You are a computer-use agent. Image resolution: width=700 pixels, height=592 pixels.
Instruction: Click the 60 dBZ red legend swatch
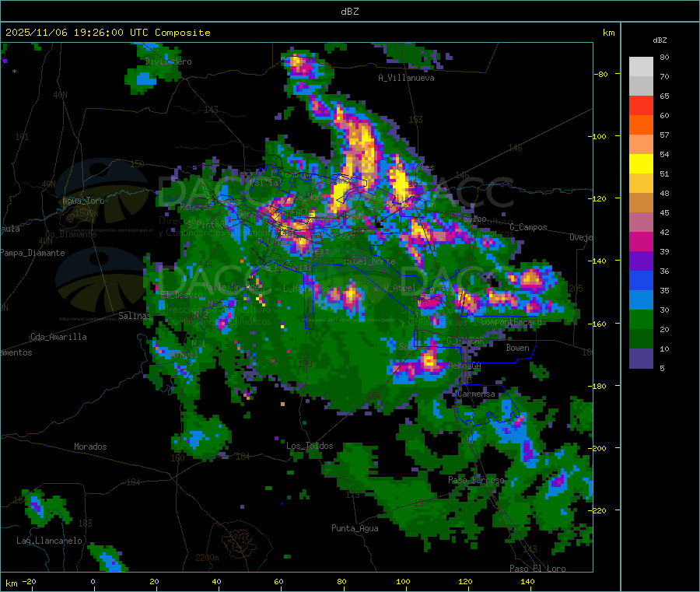(641, 105)
